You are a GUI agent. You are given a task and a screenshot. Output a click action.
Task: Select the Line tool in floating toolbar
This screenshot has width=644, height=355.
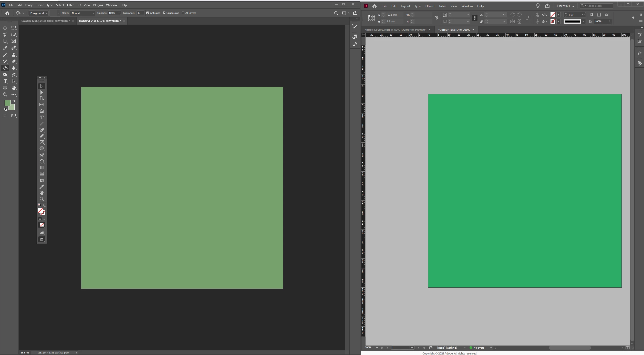[42, 124]
